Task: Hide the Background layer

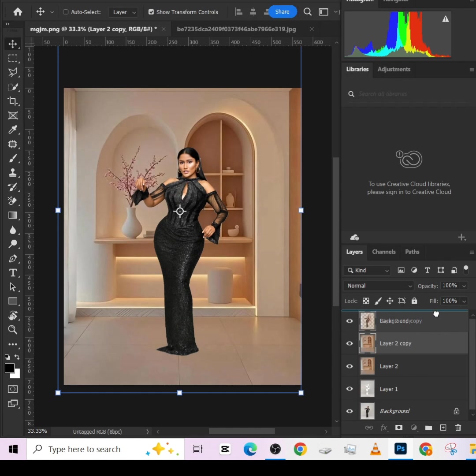Action: coord(350,411)
